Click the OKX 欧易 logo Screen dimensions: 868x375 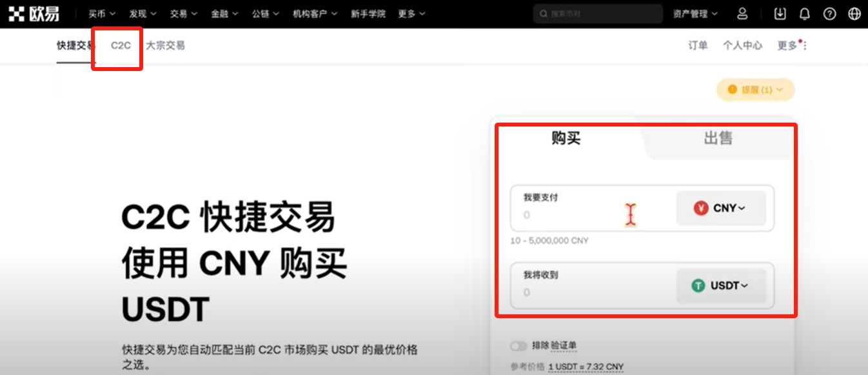(x=34, y=14)
